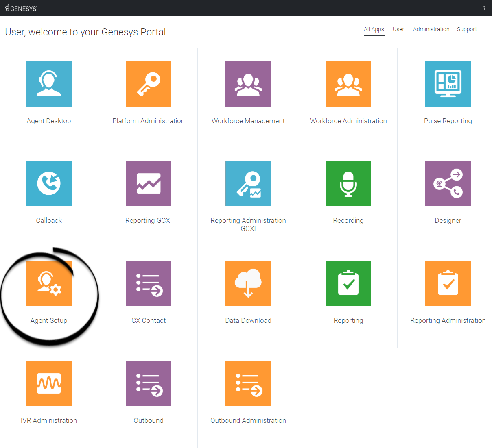This screenshot has height=448, width=492.
Task: Click the IVR Administration label
Action: tap(49, 420)
